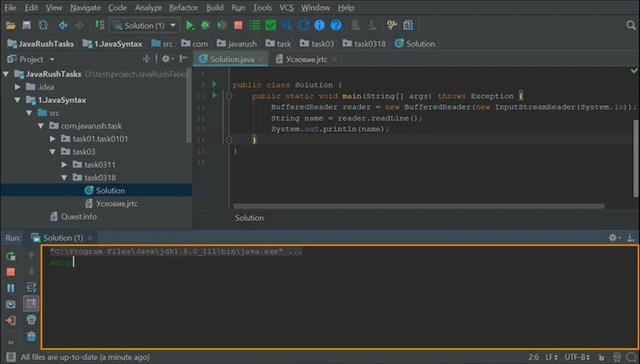Toggle soft-wrap in the Run console
The height and width of the screenshot is (364, 640).
pos(31,287)
